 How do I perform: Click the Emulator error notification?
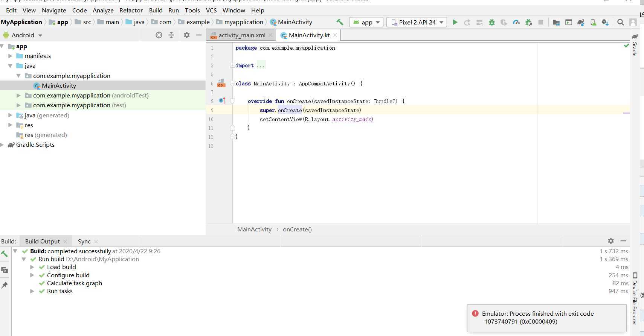(x=546, y=318)
